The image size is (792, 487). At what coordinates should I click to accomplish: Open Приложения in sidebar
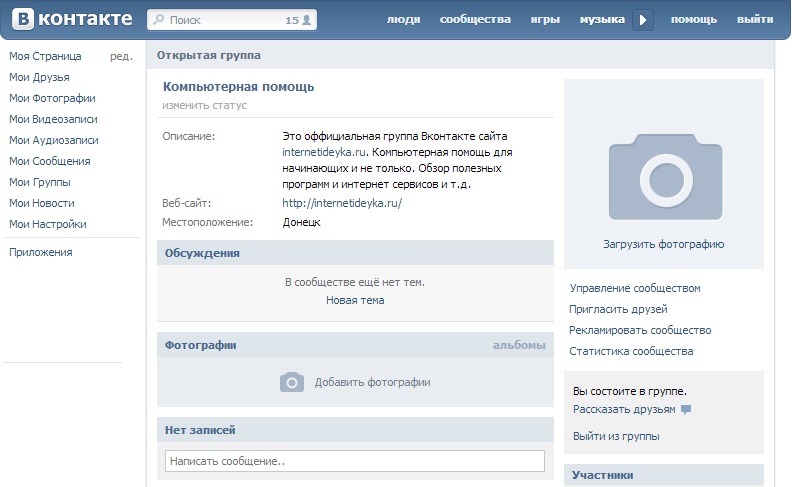point(40,252)
